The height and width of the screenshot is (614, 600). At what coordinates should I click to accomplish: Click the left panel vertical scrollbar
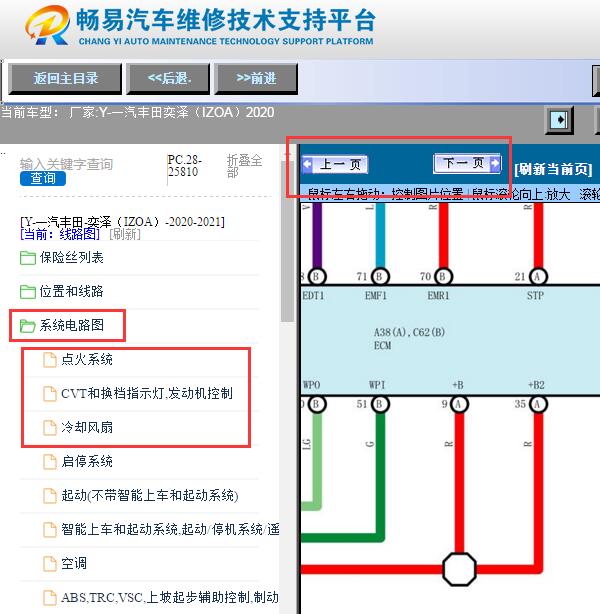coord(288,241)
